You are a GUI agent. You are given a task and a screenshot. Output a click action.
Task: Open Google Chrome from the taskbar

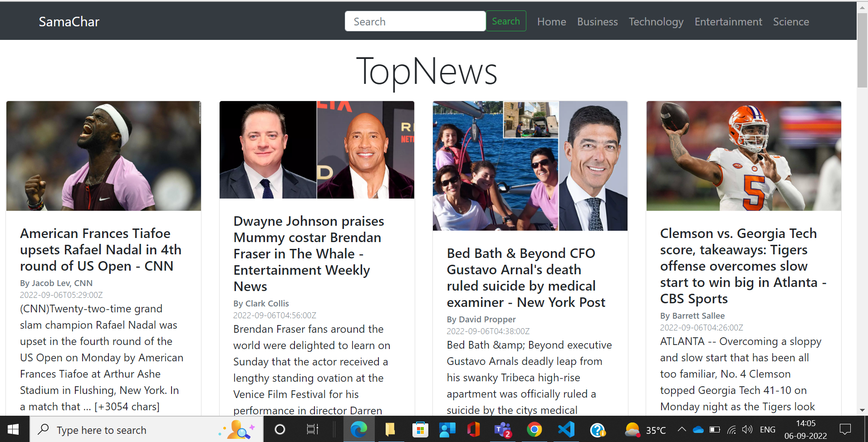(x=535, y=429)
